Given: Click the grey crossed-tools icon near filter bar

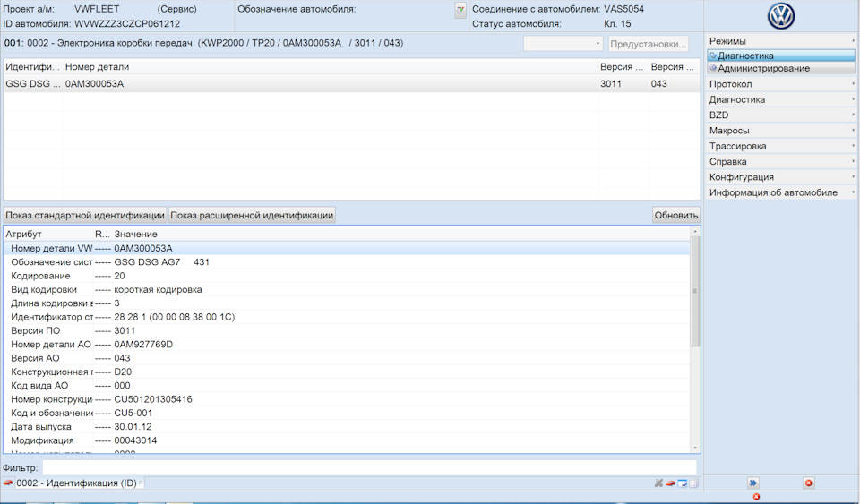Looking at the screenshot, I should (658, 483).
